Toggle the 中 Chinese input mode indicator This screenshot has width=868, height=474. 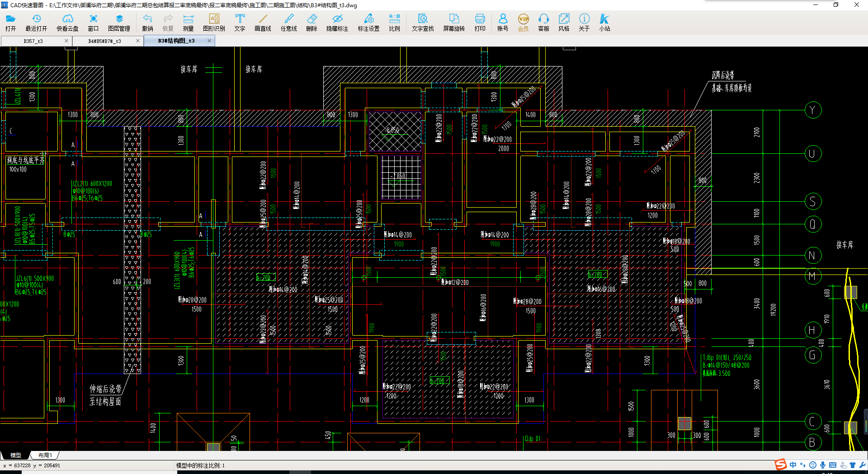793,465
